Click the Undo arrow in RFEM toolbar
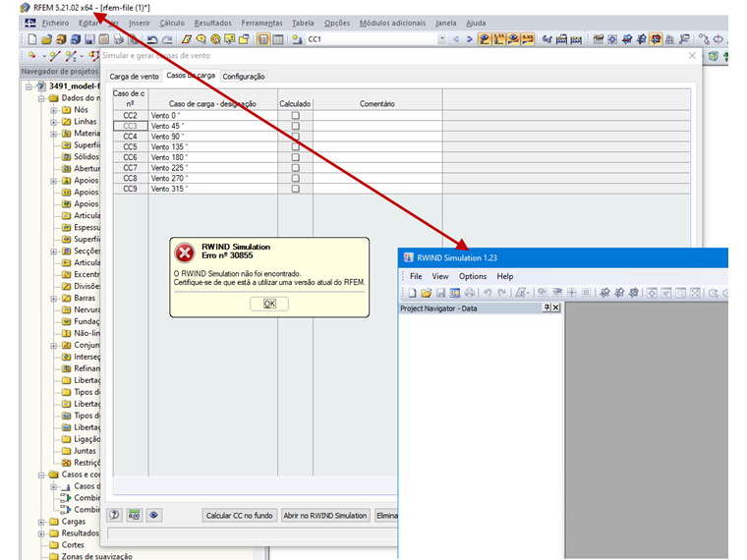The image size is (747, 560). pos(152,39)
